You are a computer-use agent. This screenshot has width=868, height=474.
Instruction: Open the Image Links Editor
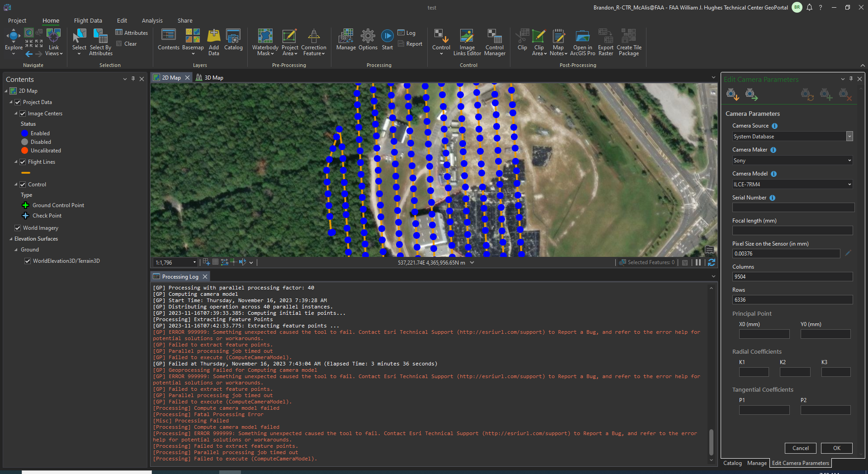[467, 41]
